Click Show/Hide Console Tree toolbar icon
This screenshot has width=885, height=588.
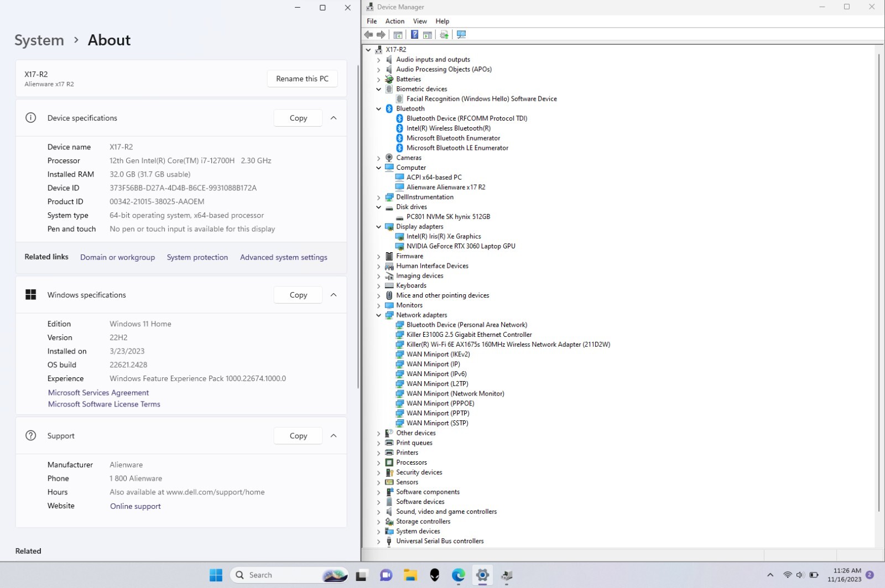398,35
